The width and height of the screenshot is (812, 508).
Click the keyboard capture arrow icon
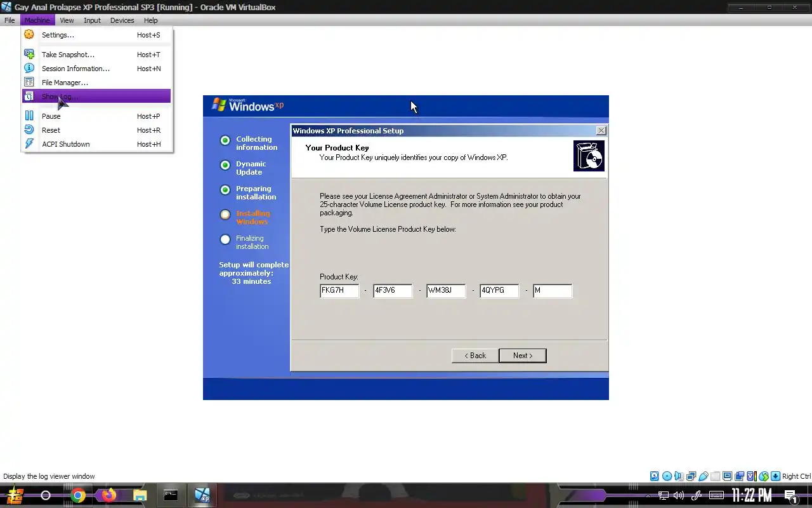[775, 476]
